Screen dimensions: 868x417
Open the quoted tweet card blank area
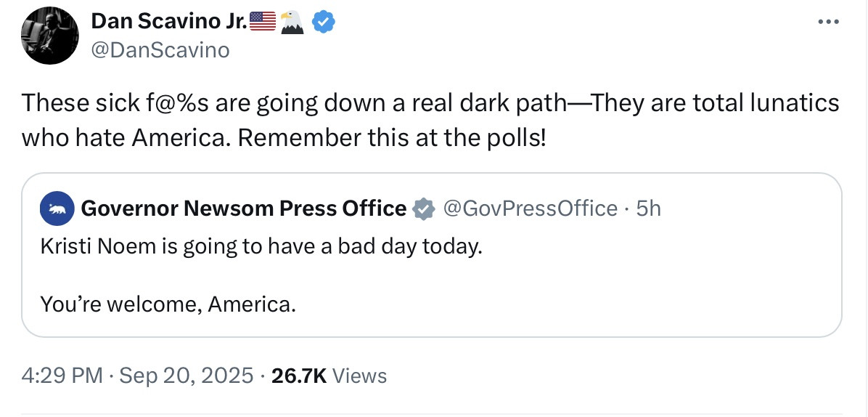(581, 291)
